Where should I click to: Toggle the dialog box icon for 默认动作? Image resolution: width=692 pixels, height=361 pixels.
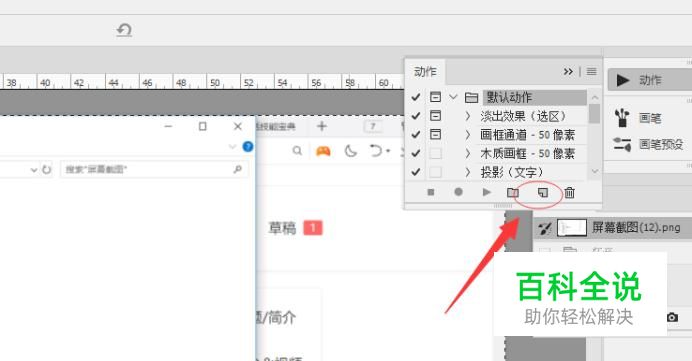[435, 97]
